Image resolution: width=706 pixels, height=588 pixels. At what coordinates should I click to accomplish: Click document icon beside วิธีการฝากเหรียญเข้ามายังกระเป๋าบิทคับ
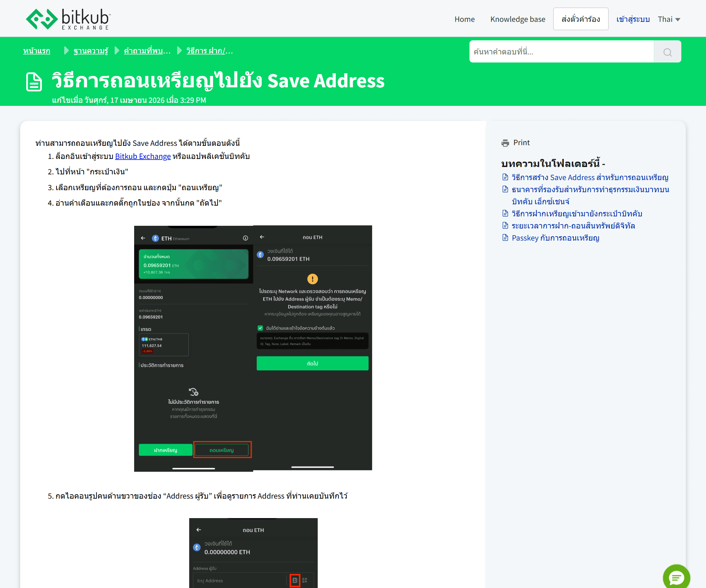(x=505, y=213)
